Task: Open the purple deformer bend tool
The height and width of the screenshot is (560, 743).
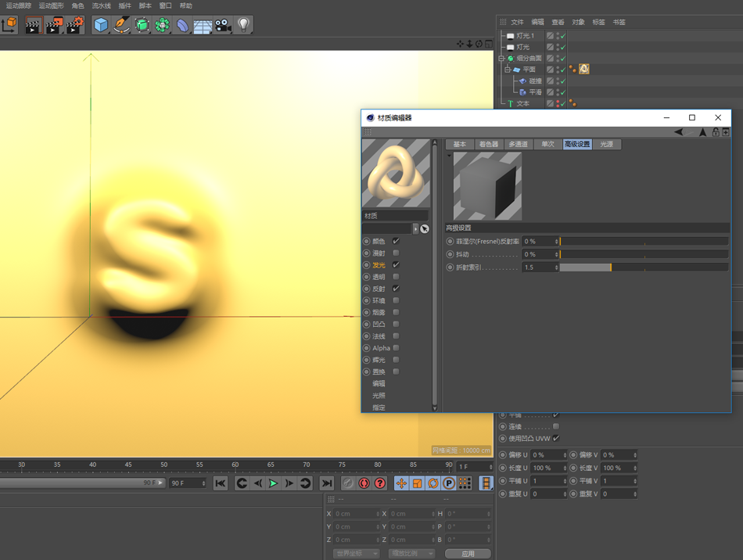Action: (182, 24)
